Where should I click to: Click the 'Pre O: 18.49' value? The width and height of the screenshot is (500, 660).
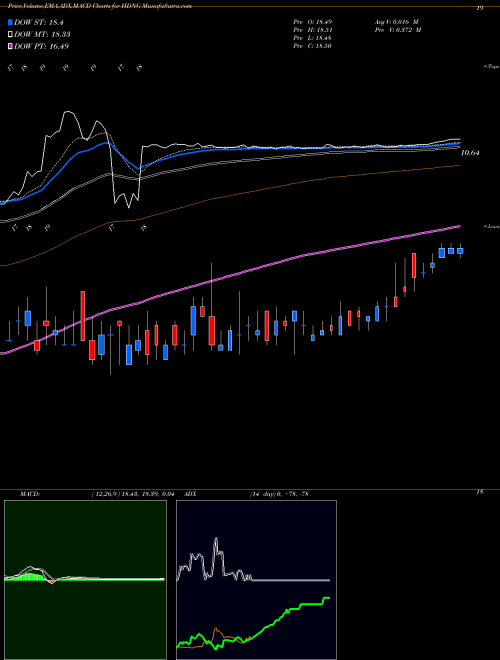[x=313, y=22]
